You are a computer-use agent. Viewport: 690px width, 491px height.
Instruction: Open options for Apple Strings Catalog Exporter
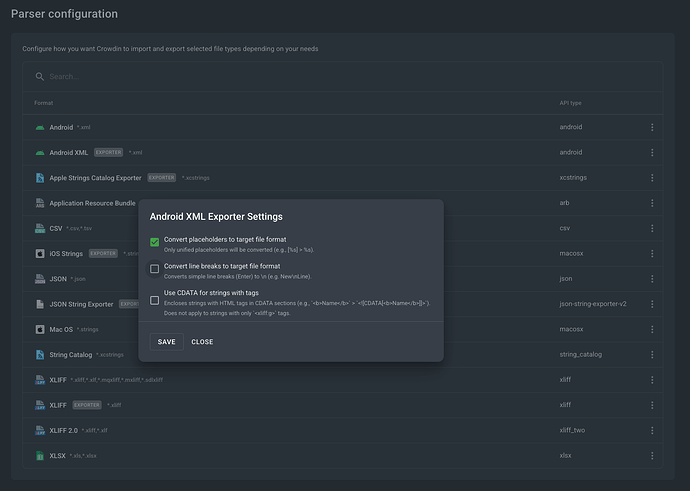tap(652, 178)
